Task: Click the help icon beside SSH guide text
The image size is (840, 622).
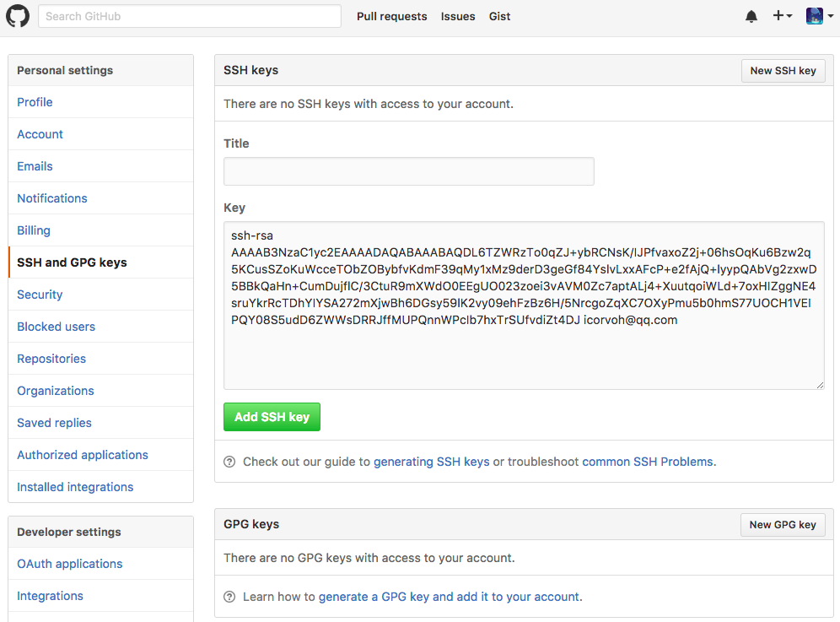Action: [x=229, y=462]
